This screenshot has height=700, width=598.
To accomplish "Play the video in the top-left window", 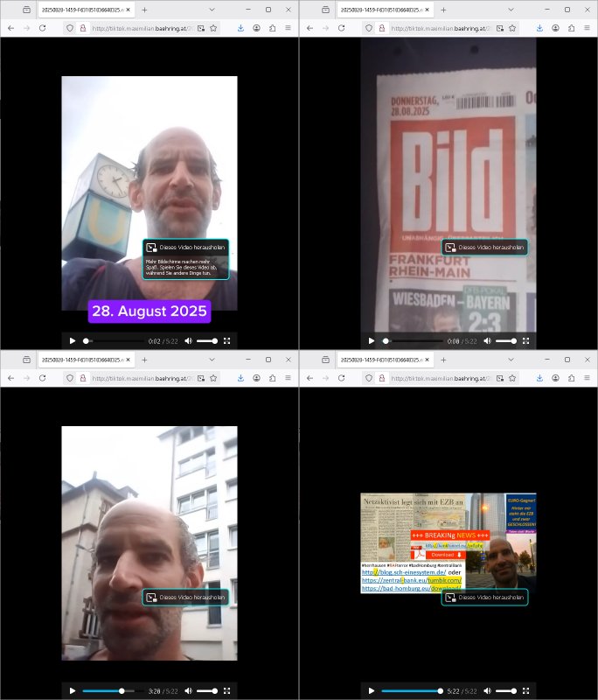I will 73,340.
